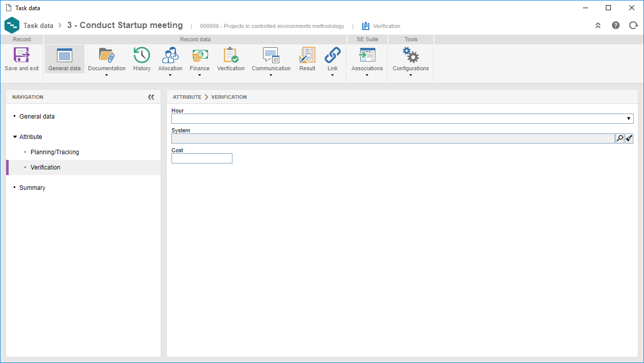
Task: Collapse the header with double up chevron
Action: point(598,25)
